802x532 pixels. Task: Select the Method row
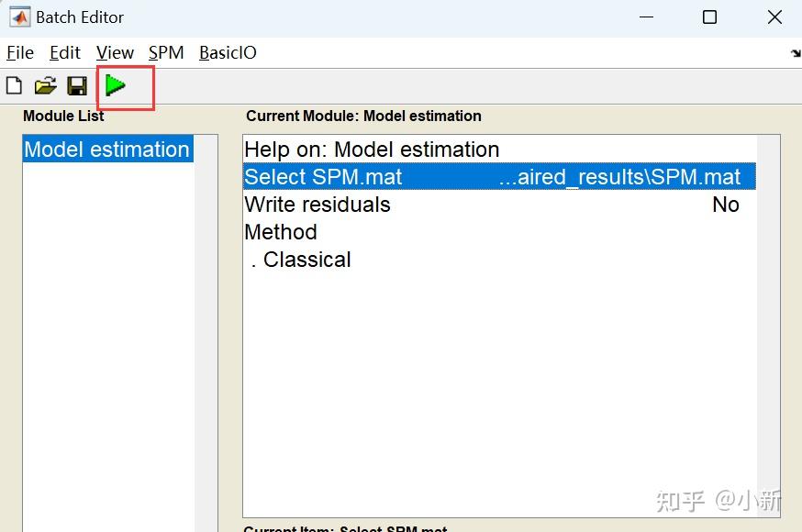[281, 232]
